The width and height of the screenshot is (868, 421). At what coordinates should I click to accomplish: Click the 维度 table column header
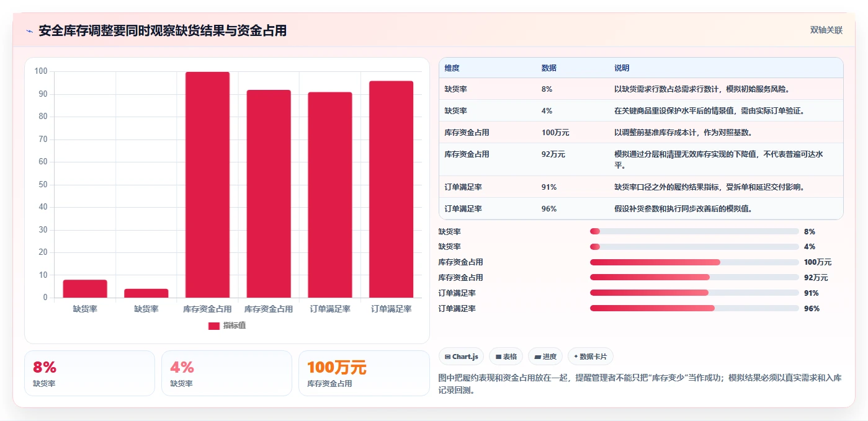point(452,68)
